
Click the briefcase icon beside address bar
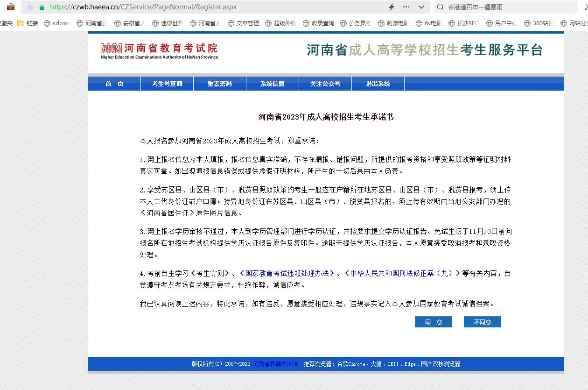(11, 7)
